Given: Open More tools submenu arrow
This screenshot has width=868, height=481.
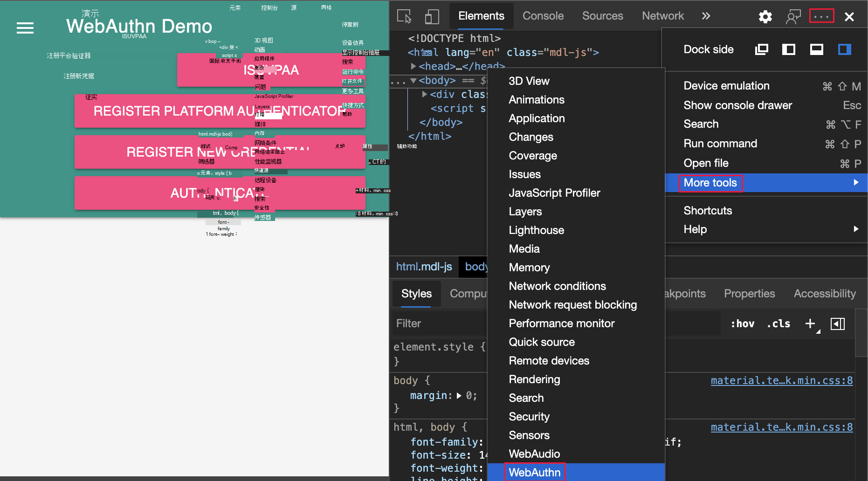Looking at the screenshot, I should point(856,182).
